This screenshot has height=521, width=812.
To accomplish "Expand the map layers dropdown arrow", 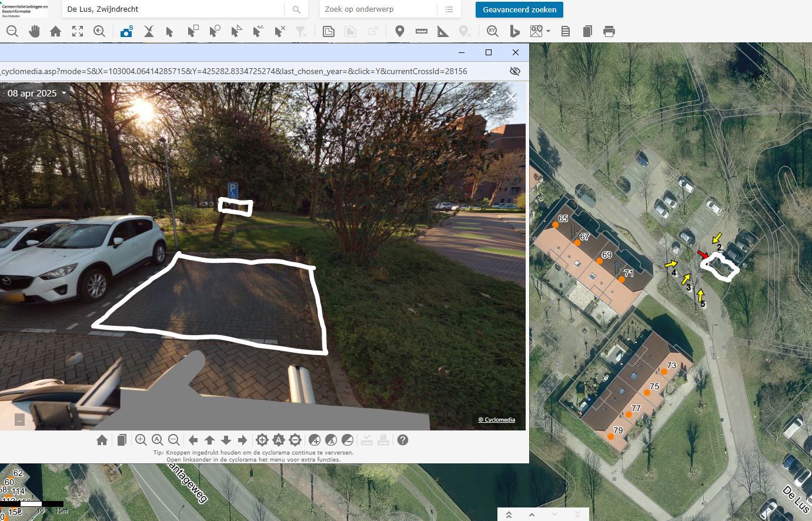I will click(x=548, y=32).
